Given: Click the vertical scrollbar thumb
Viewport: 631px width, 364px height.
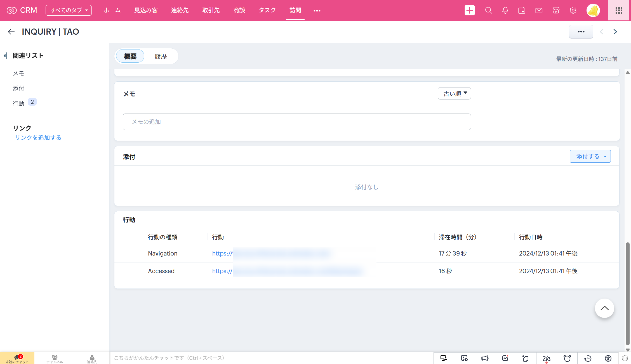Looking at the screenshot, I should tap(628, 294).
